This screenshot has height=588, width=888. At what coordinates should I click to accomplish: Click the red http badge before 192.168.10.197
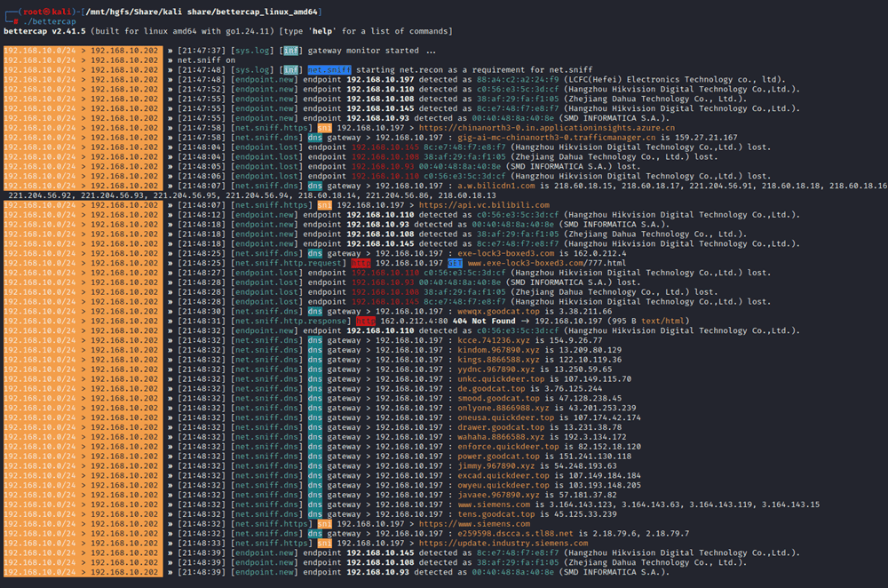click(361, 263)
